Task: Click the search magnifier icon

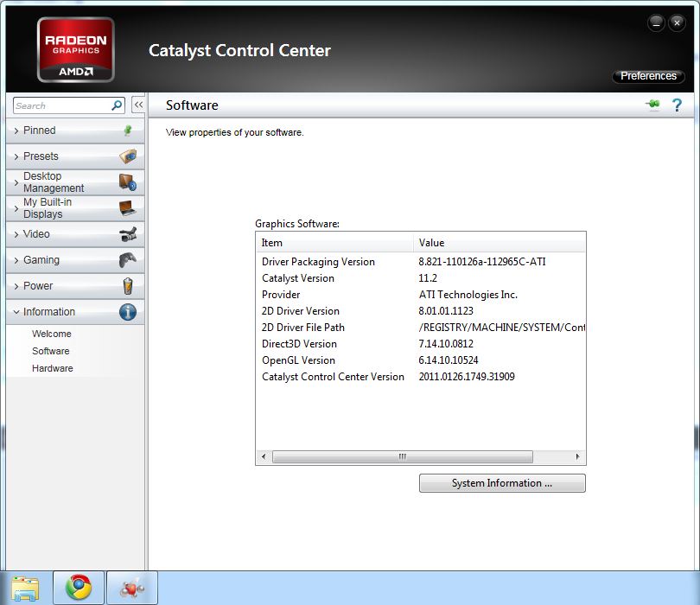Action: [117, 105]
